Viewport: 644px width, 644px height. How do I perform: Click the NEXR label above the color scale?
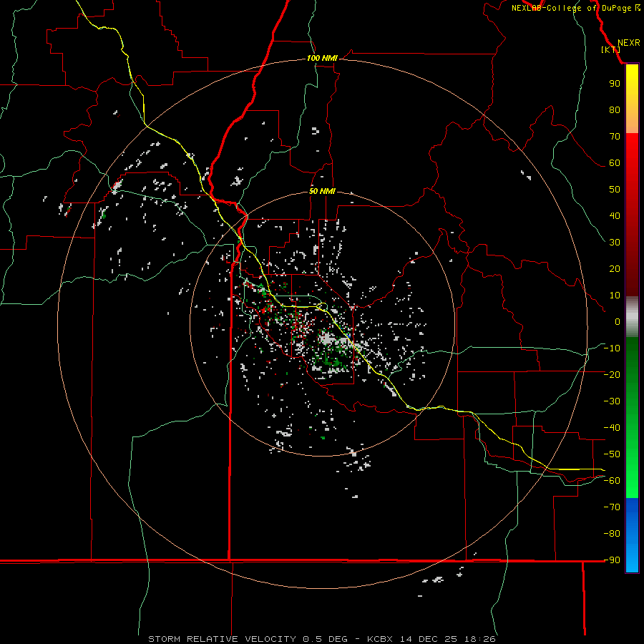click(628, 43)
